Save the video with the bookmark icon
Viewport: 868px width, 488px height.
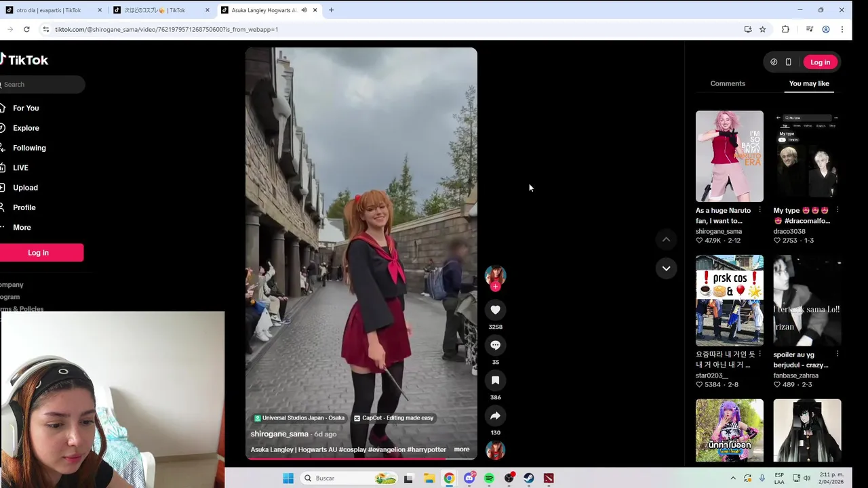pos(495,380)
